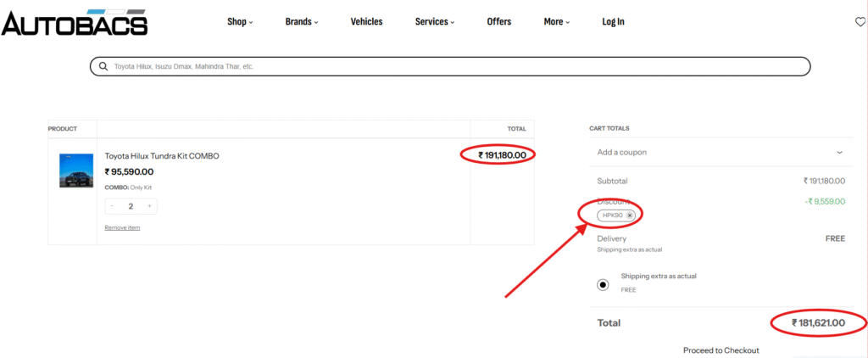
Task: Open the Offers page
Action: pyautogui.click(x=498, y=21)
